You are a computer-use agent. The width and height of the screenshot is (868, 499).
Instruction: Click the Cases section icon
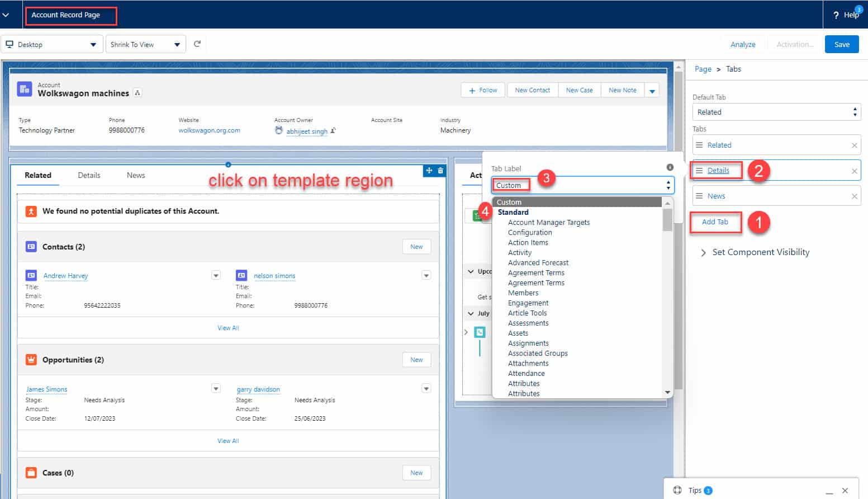pos(31,473)
